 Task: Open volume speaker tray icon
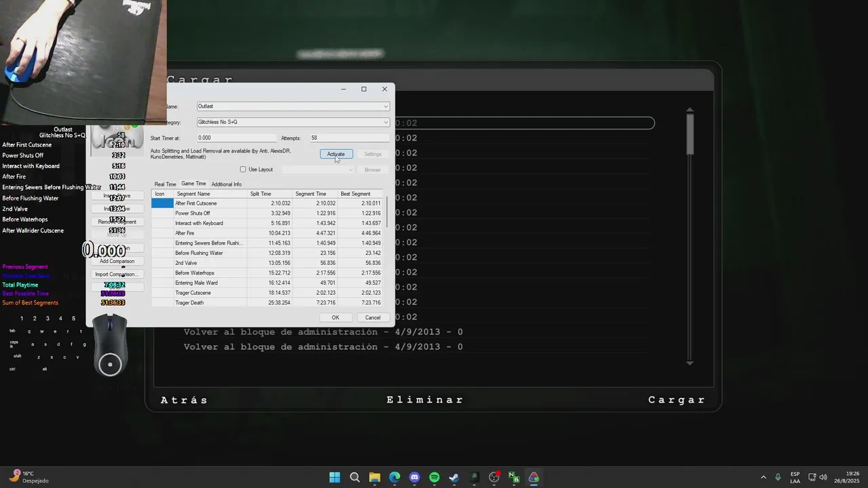point(823,477)
